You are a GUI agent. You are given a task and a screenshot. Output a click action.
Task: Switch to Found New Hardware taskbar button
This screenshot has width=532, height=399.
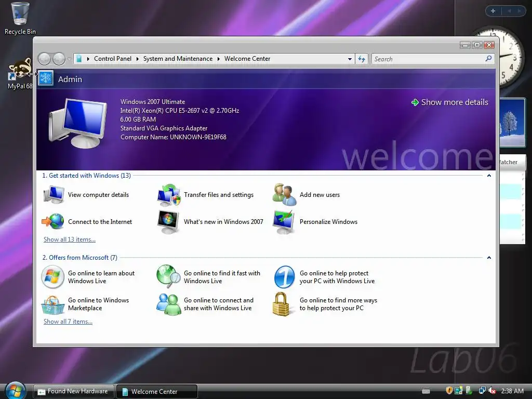[x=74, y=391]
